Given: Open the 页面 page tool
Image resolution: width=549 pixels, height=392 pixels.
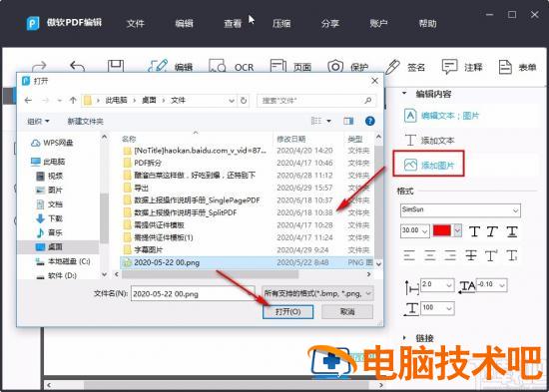Looking at the screenshot, I should pyautogui.click(x=290, y=67).
